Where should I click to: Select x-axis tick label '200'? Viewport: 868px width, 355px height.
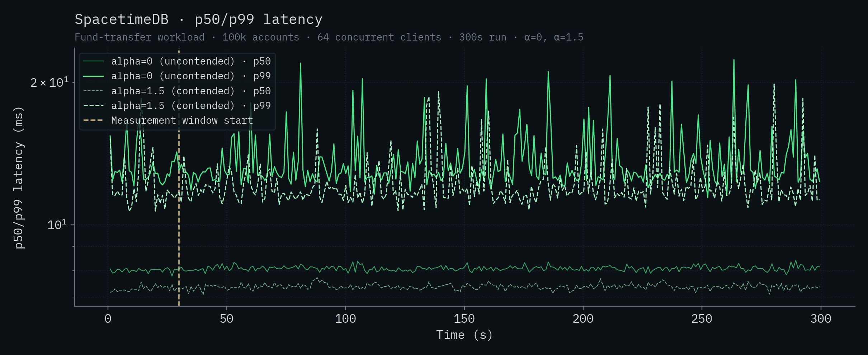[583, 318]
